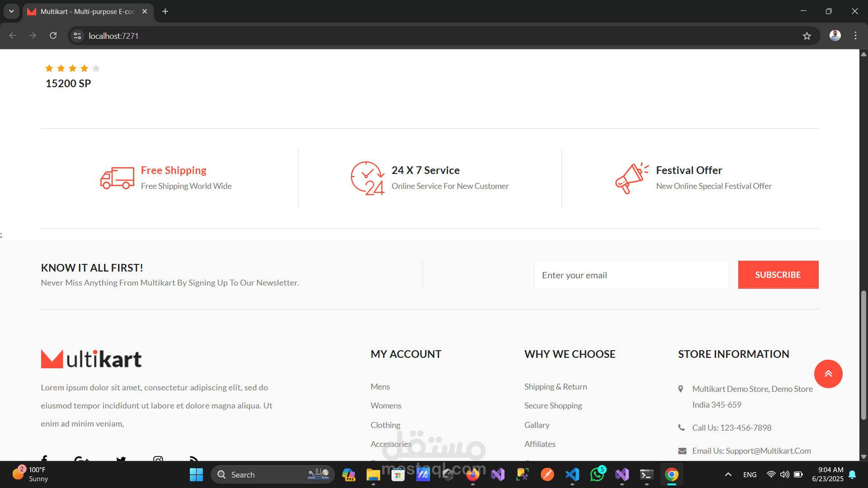
Task: Click the Free Shipping heading
Action: point(174,170)
